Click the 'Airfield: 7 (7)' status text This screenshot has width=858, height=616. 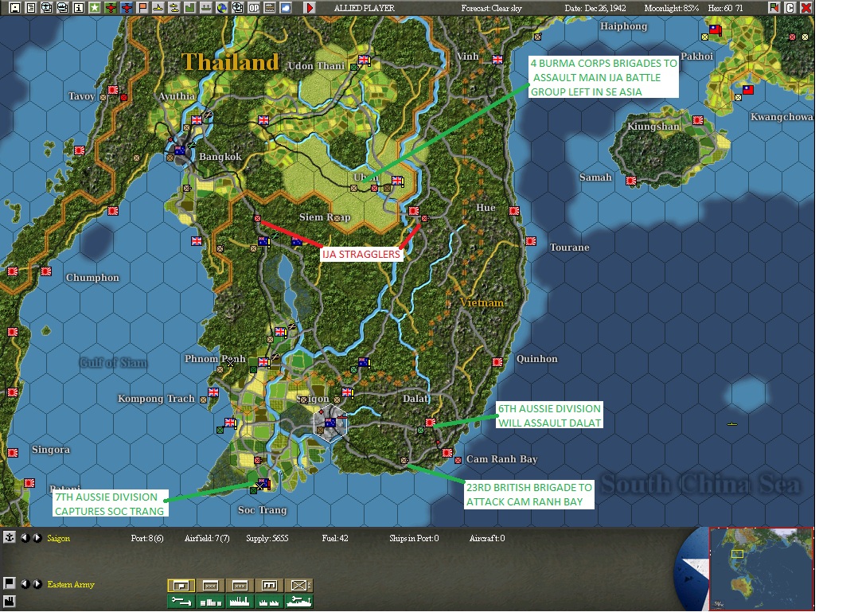point(207,538)
